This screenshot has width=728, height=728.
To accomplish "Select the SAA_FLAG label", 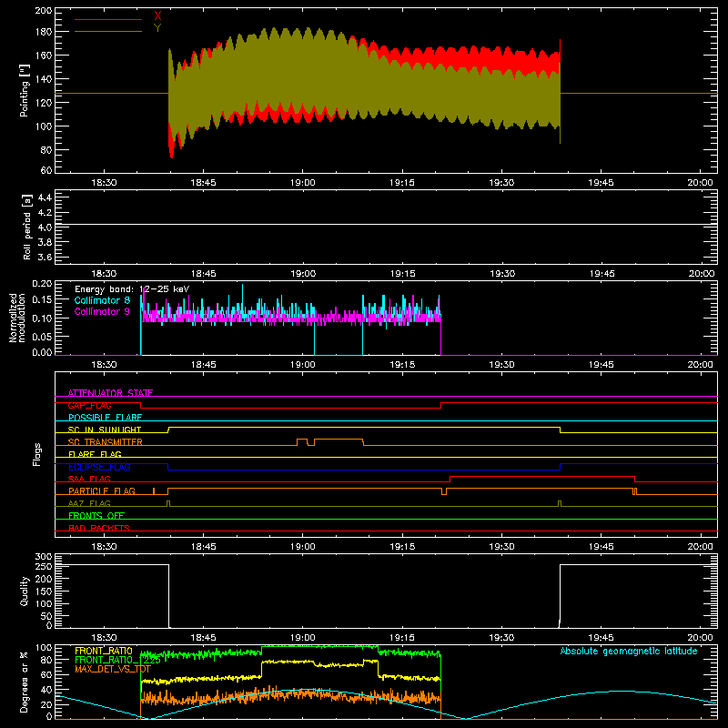I will coord(89,479).
